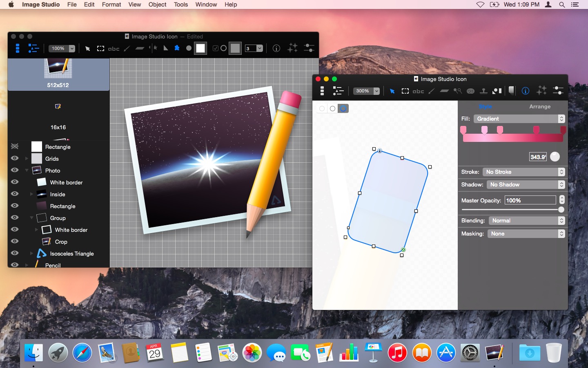This screenshot has width=588, height=368.
Task: Click the blue puzzle piece tool icon
Action: 177,48
